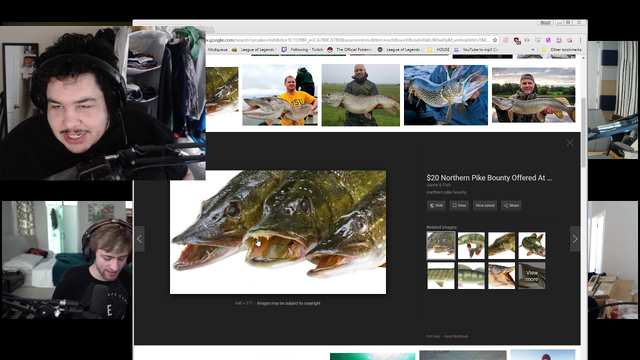Click the Share button

coord(511,205)
